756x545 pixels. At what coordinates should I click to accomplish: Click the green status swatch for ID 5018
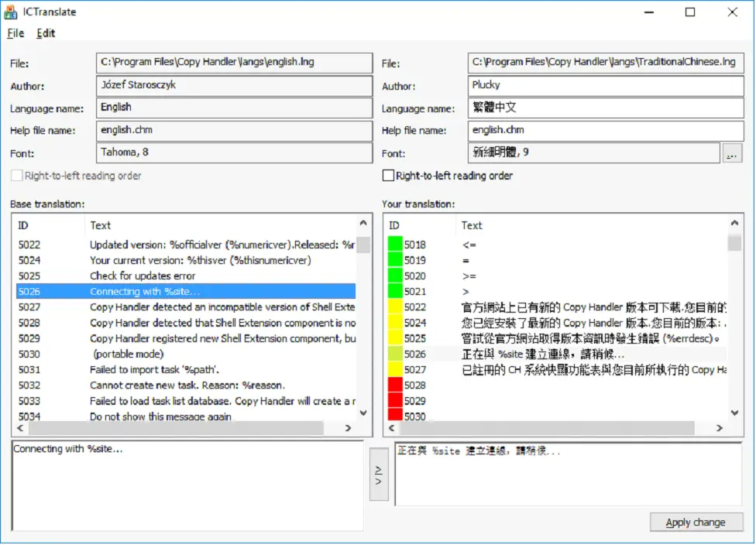point(395,244)
